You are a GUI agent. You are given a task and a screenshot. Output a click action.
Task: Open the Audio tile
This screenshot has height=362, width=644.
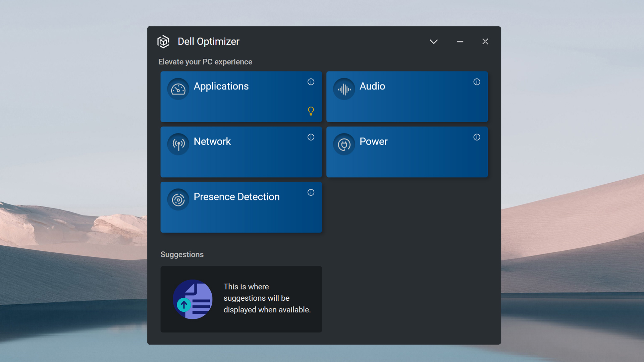point(407,97)
